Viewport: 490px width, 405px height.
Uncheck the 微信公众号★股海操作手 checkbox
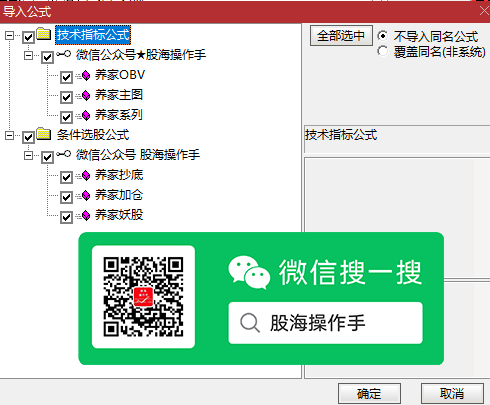pyautogui.click(x=47, y=57)
